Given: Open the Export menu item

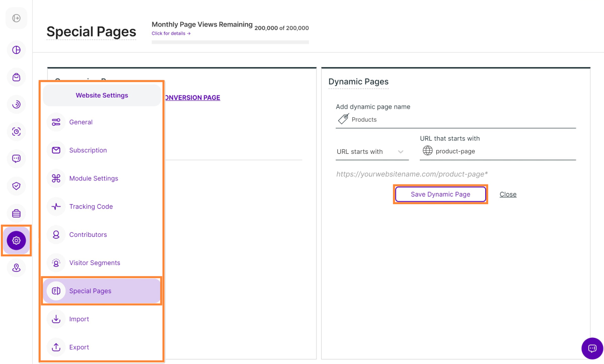Looking at the screenshot, I should 79,347.
